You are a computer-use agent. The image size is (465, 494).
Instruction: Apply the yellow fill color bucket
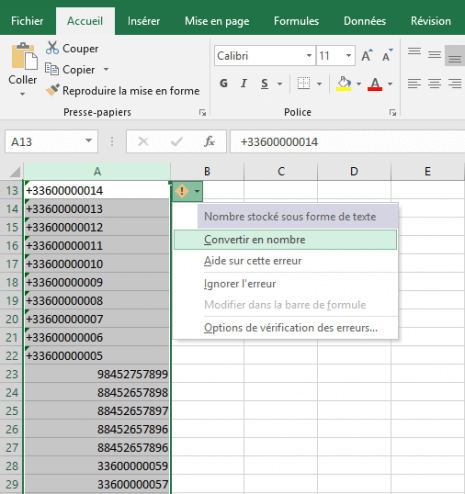pos(344,83)
